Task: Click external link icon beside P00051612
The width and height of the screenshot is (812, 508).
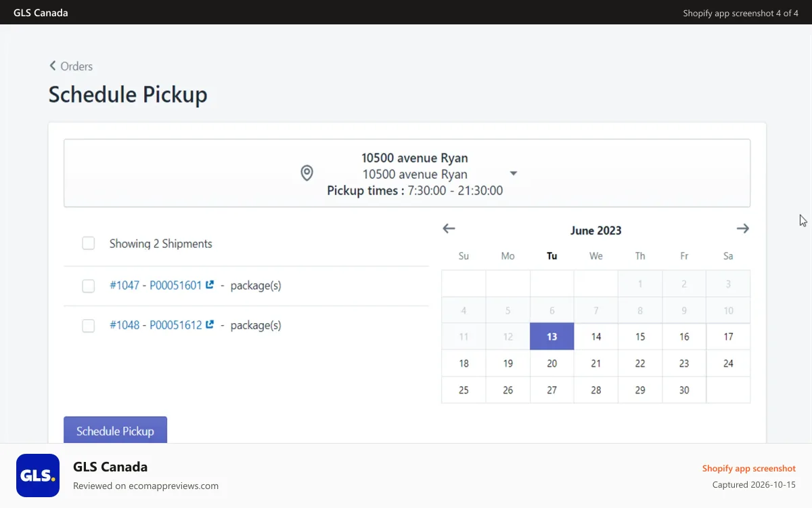Action: (x=210, y=324)
